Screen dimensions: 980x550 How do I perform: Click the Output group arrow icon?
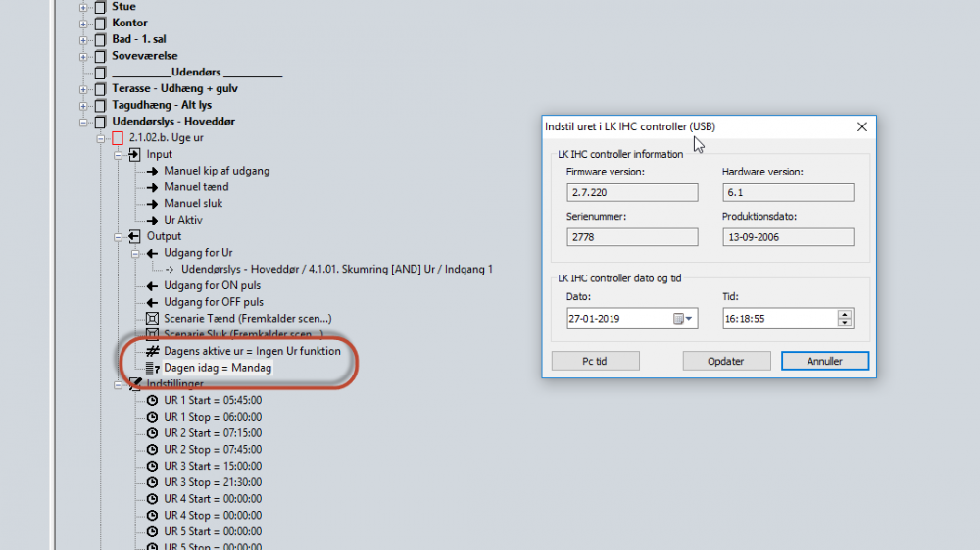coord(135,236)
